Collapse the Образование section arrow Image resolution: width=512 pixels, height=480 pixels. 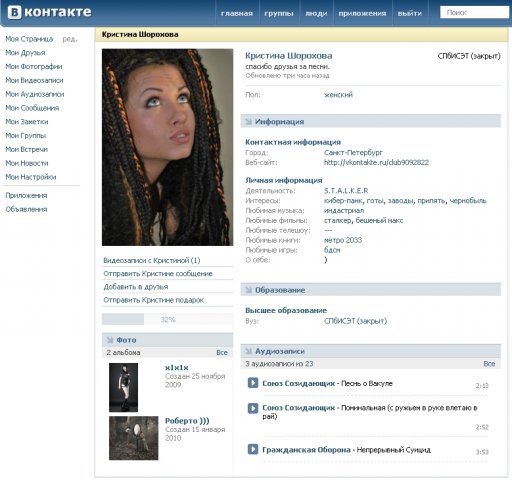click(248, 290)
